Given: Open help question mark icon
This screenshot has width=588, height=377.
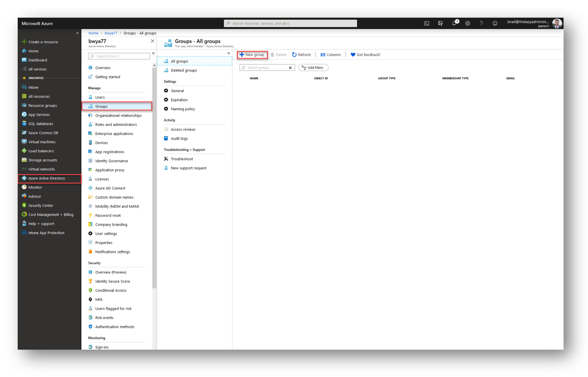Looking at the screenshot, I should tap(481, 24).
